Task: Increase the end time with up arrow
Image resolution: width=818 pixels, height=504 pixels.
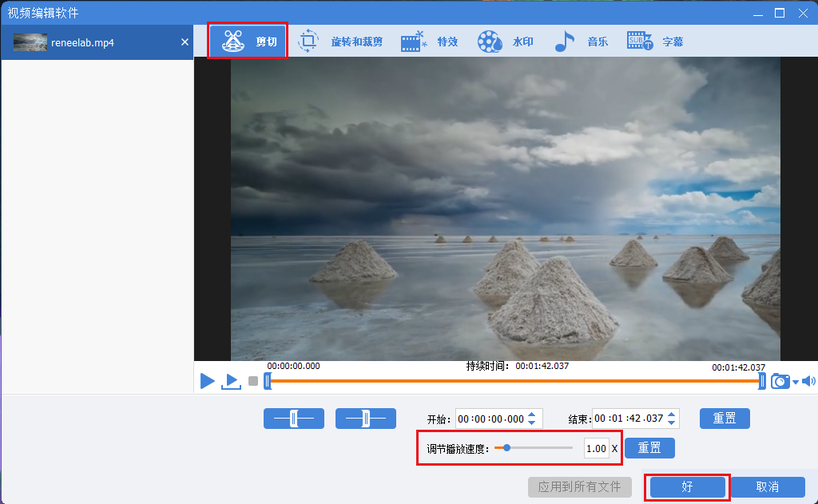Action: 671,415
